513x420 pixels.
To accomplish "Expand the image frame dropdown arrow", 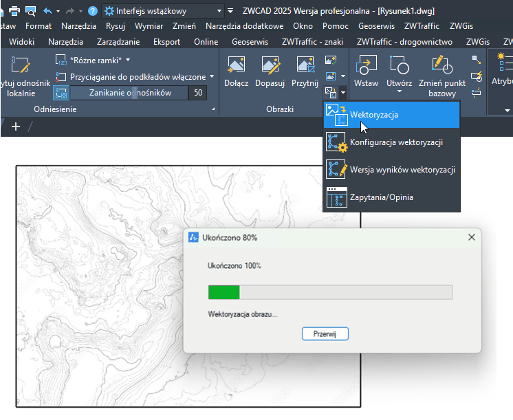I will tap(343, 76).
